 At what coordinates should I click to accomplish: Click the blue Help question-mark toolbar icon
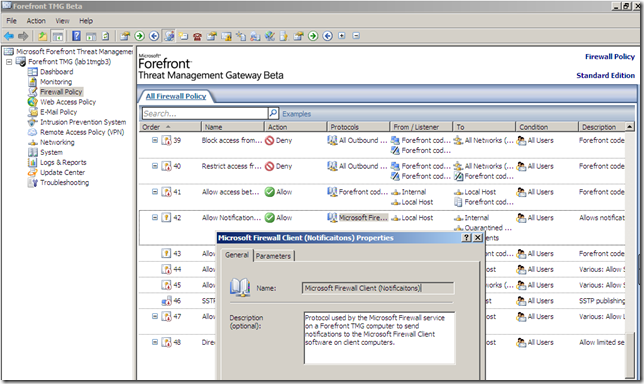[x=76, y=36]
